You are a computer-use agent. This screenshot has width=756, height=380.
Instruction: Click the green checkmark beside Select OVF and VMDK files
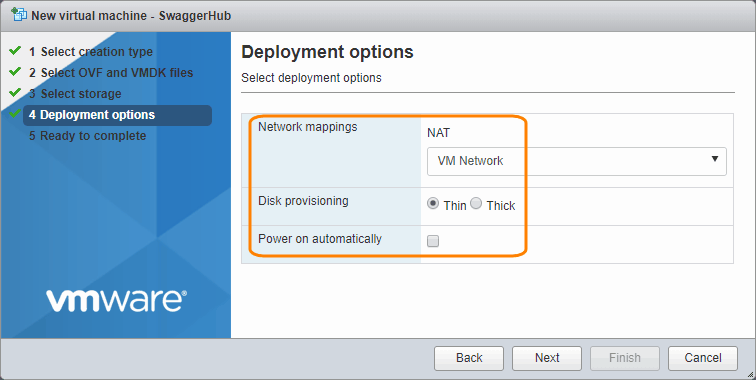click(x=15, y=71)
